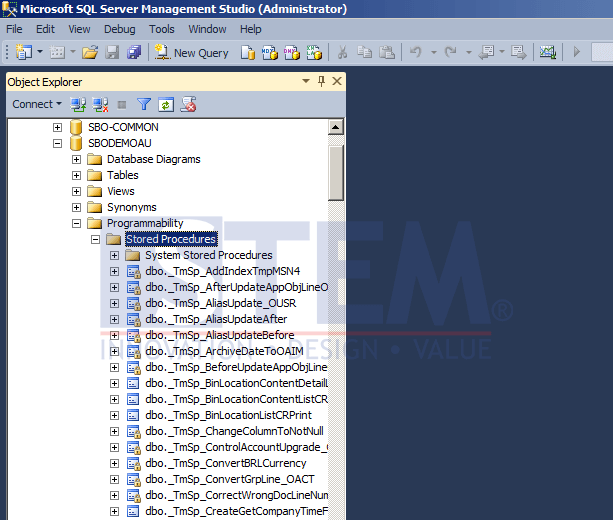The width and height of the screenshot is (613, 520).
Task: Select the Stored Procedures tree item
Action: pos(171,239)
